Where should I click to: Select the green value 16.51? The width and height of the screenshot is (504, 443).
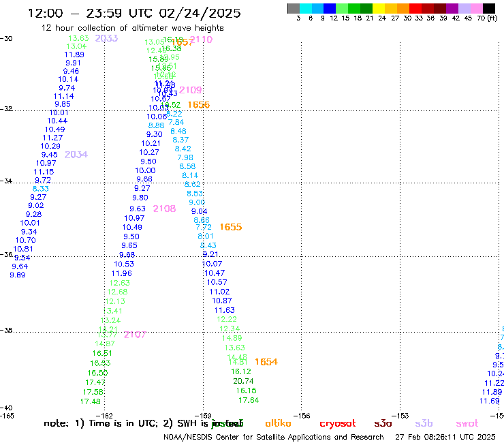tap(102, 353)
